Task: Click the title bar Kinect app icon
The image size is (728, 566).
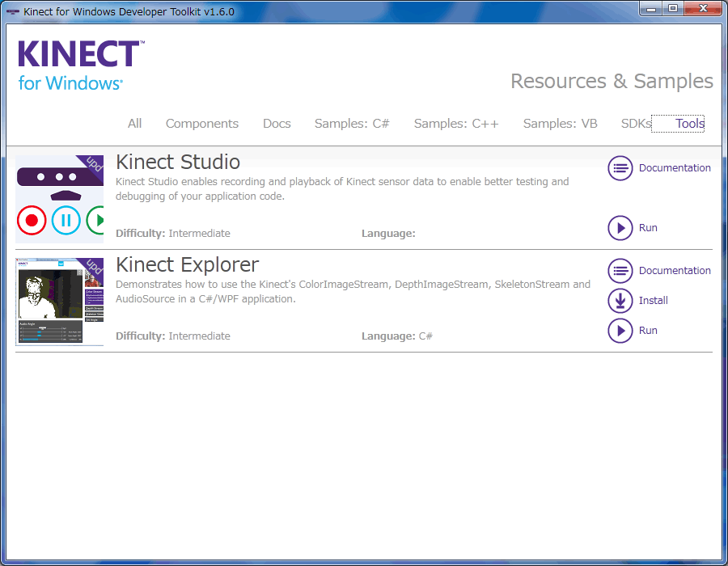Action: (x=12, y=11)
